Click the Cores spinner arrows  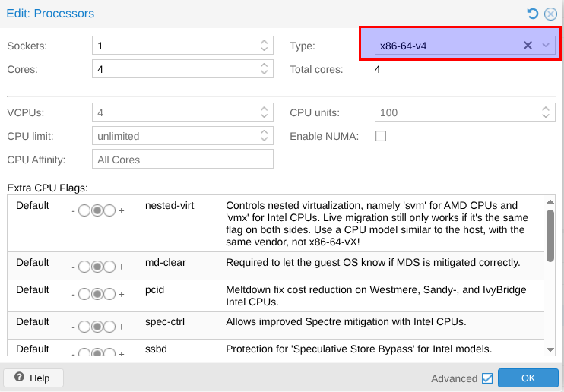pyautogui.click(x=264, y=69)
